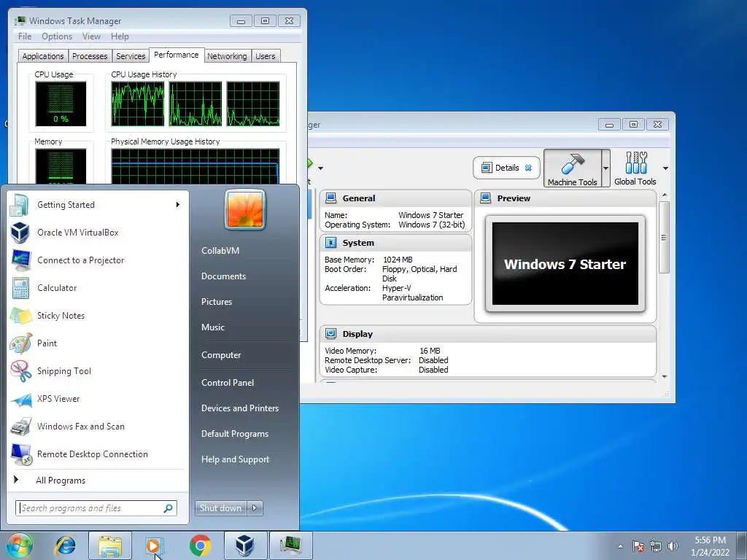Click the network tray icon
Image resolution: width=747 pixels, height=560 pixels.
656,546
